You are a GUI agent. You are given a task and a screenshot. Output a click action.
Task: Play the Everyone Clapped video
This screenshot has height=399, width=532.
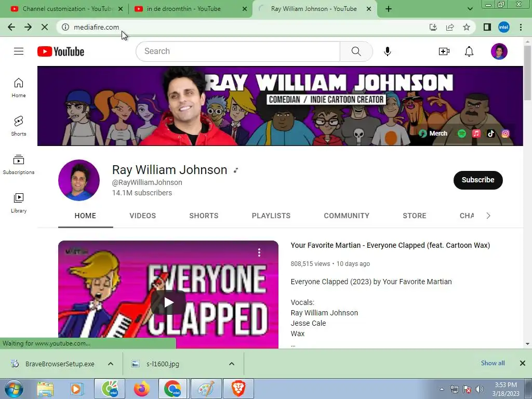(168, 302)
